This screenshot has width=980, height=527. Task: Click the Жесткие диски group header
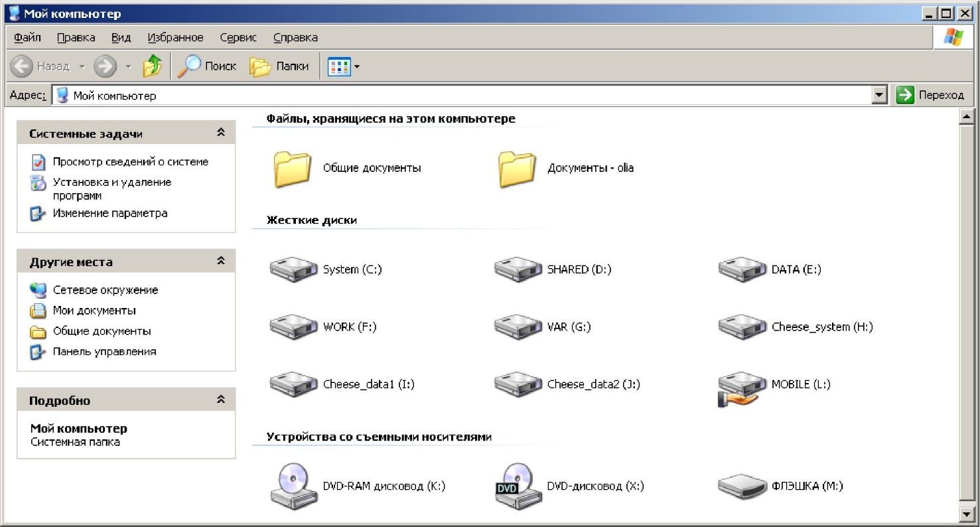coord(311,220)
